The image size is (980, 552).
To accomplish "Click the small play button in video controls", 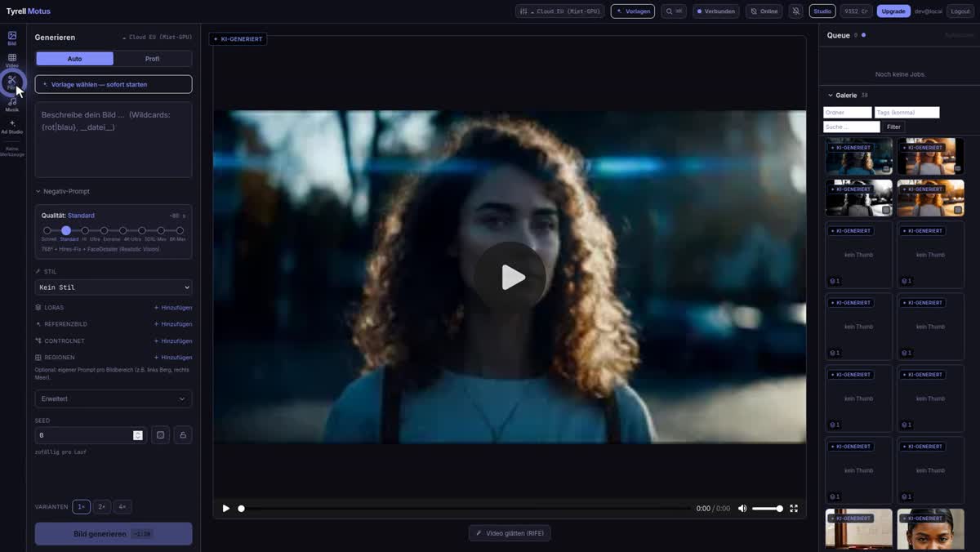I will pos(226,509).
